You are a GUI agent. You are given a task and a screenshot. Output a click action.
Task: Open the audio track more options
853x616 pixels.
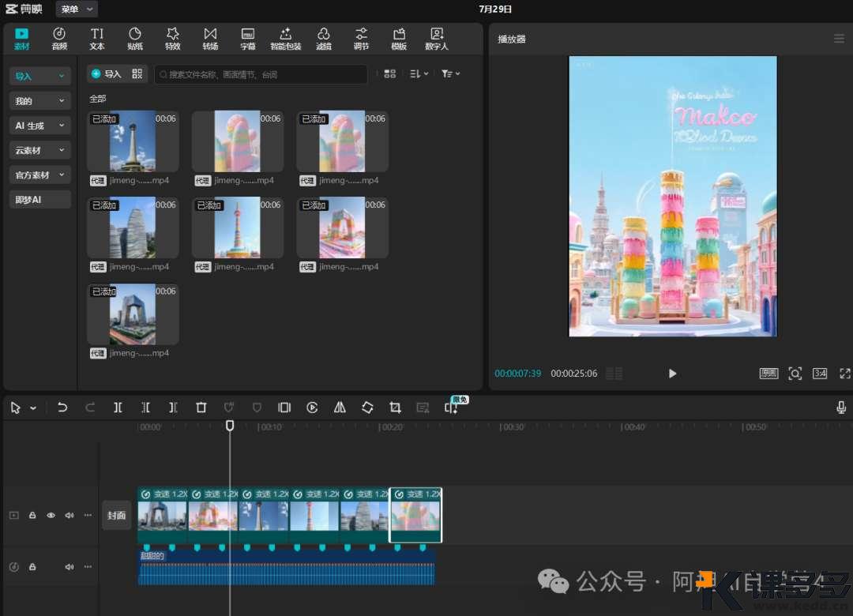[x=88, y=567]
